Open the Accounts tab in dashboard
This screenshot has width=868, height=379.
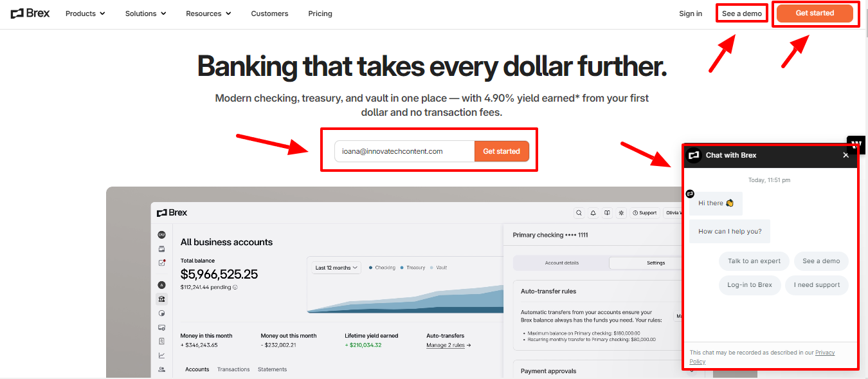click(x=197, y=369)
